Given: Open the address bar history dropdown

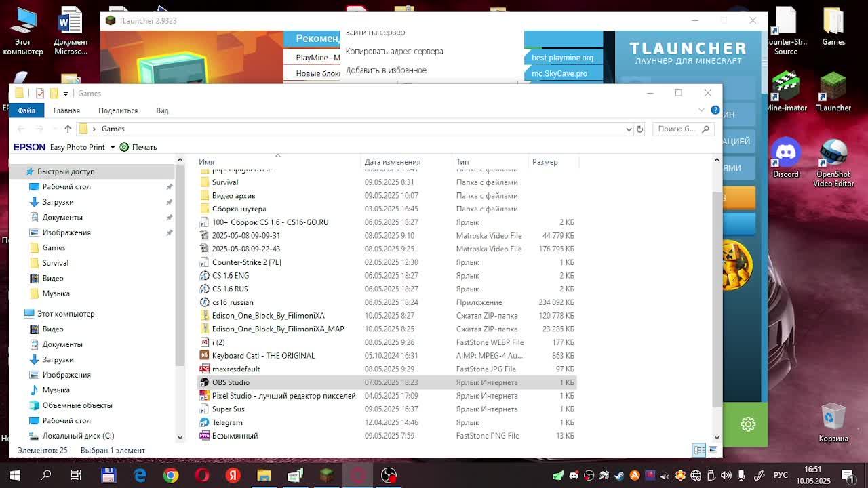Looking at the screenshot, I should 629,129.
